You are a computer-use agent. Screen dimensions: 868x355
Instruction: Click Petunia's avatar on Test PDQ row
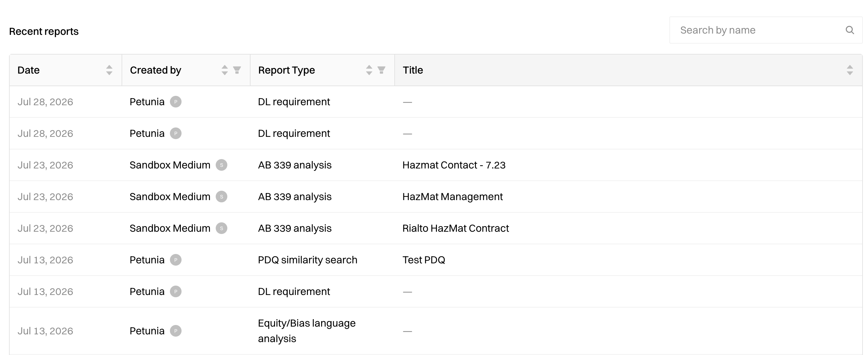pyautogui.click(x=175, y=260)
